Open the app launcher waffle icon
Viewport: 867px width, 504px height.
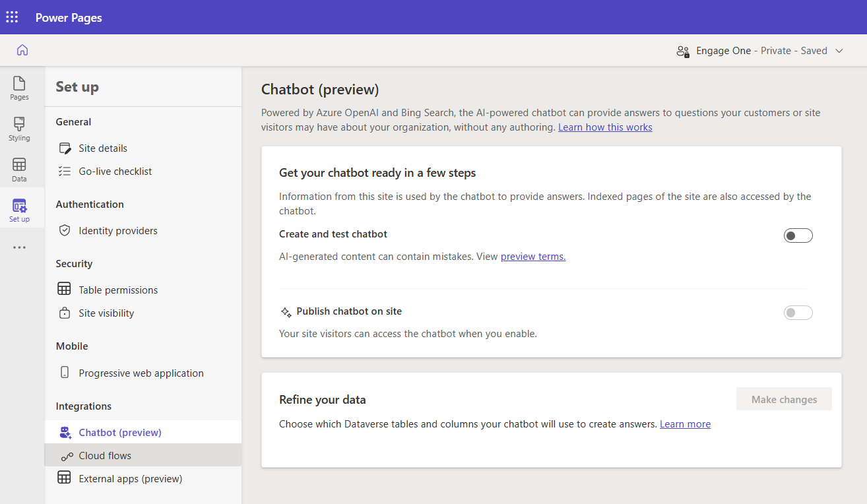click(x=12, y=17)
